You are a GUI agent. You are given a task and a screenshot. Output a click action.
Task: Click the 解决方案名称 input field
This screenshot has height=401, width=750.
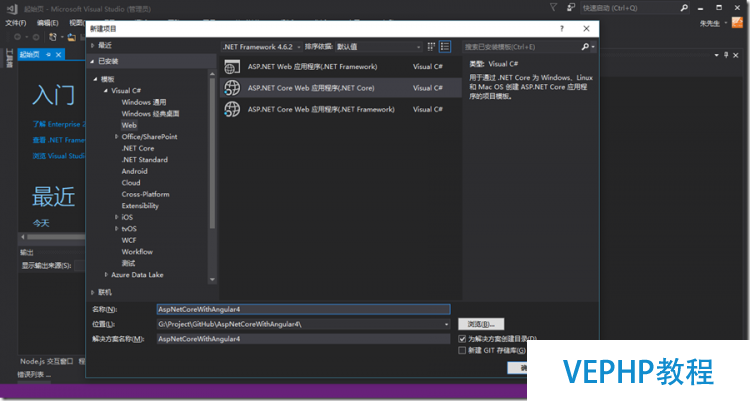303,339
